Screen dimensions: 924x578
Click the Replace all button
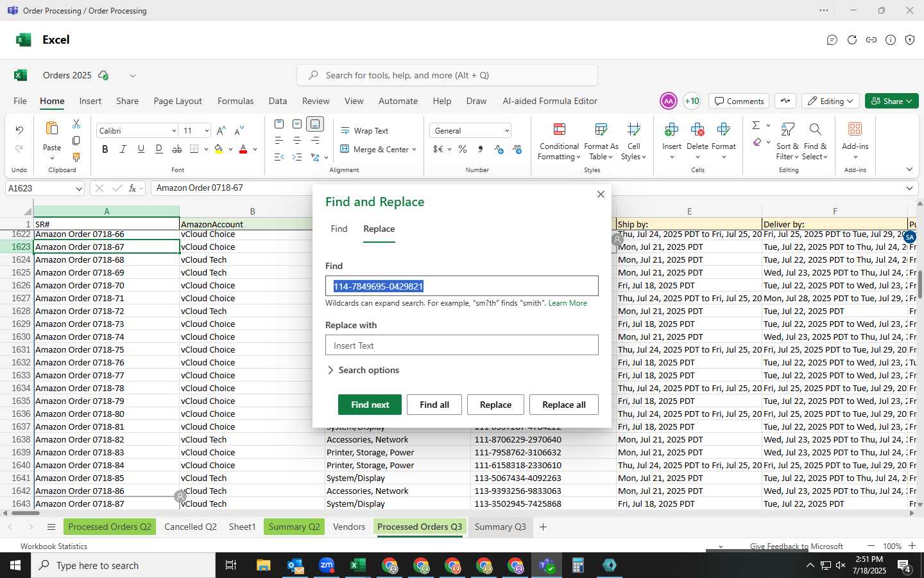pos(564,405)
